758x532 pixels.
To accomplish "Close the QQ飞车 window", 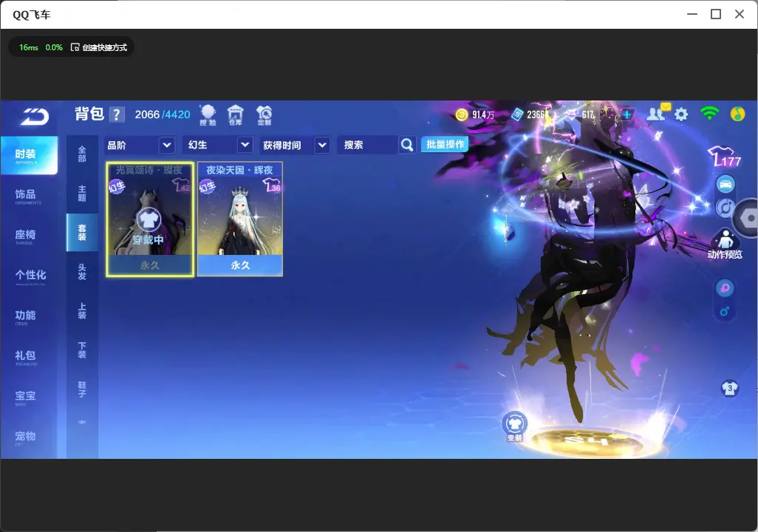I will pos(740,15).
